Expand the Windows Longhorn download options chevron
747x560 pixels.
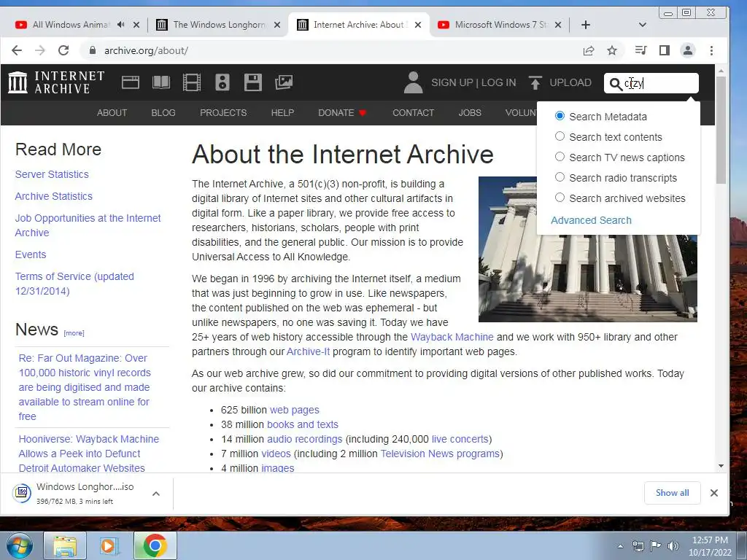(x=156, y=494)
